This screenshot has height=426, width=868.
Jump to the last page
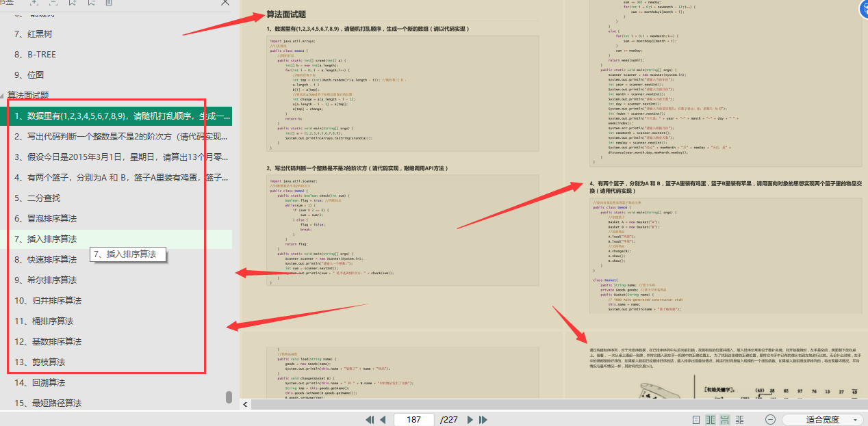pos(483,419)
